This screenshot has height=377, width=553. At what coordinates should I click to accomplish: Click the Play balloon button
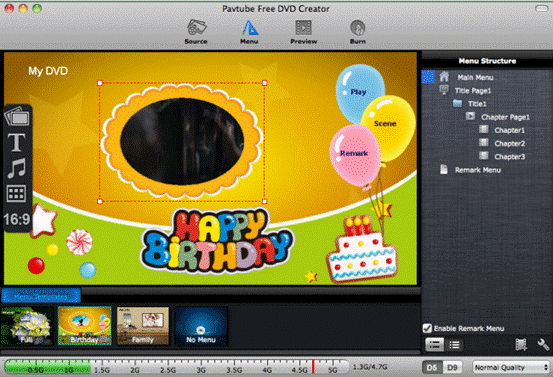pos(359,92)
